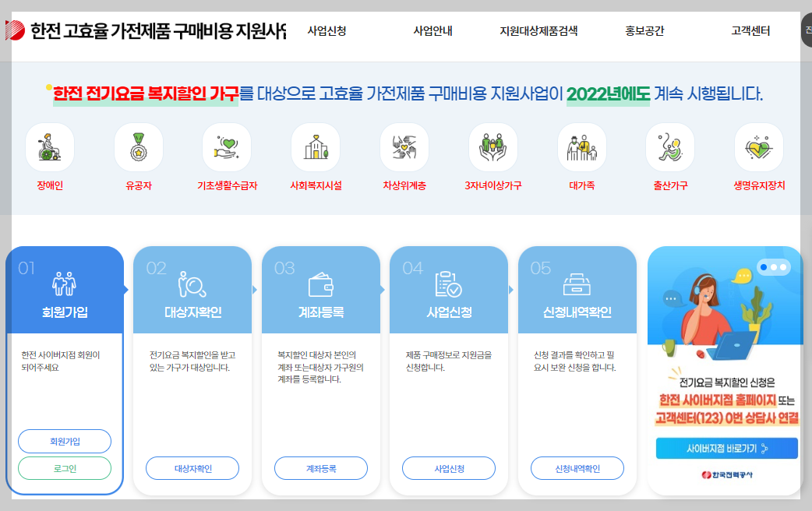Select the 출산가구 baby icon
The image size is (812, 511).
(x=670, y=147)
